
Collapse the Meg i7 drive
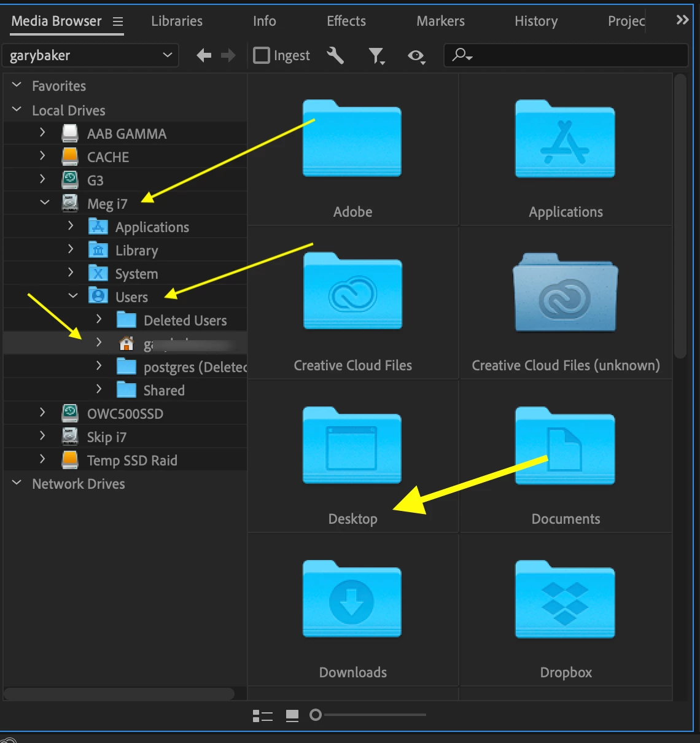click(45, 202)
